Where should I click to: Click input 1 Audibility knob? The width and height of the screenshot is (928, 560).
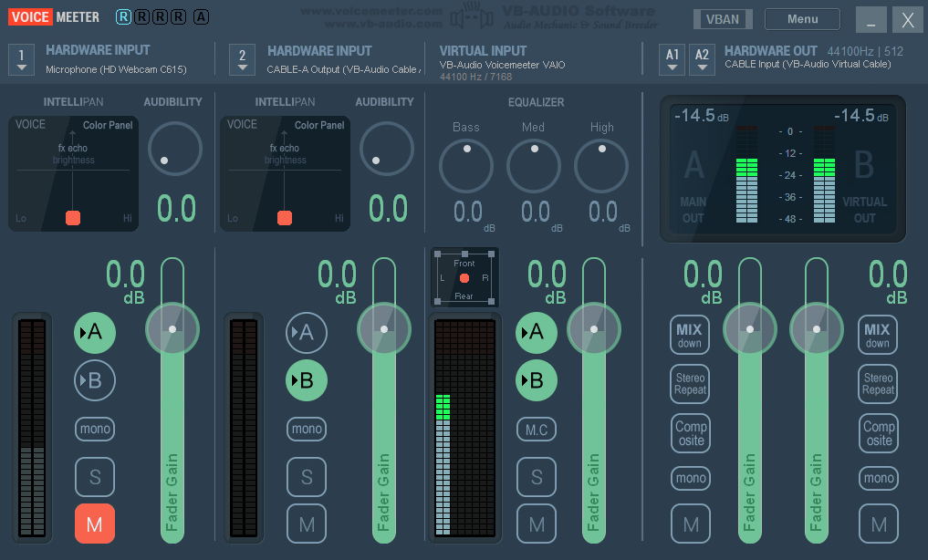174,149
